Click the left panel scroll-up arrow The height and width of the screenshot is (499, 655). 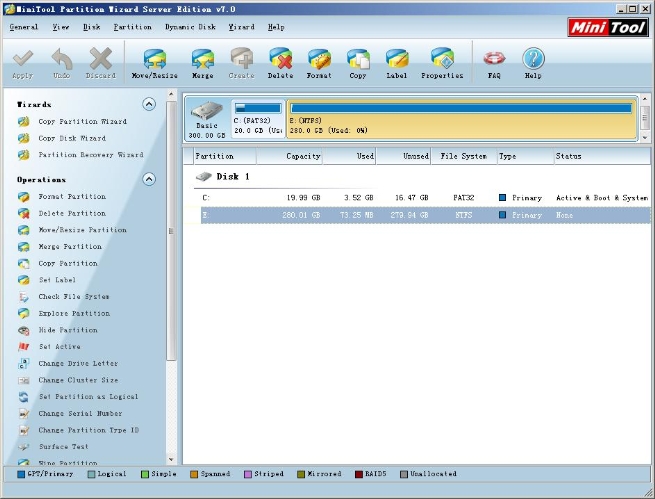(171, 94)
